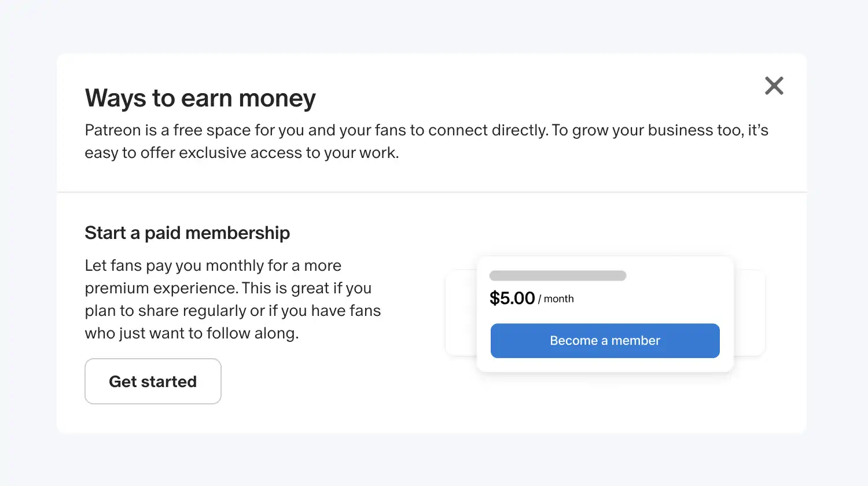Click the blue membership call-to-action
Viewport: 868px width, 486px height.
tap(605, 341)
